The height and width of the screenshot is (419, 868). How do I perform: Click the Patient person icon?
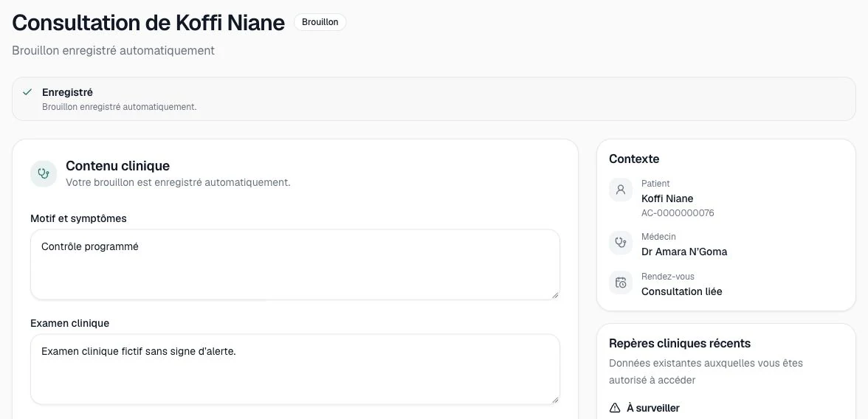tap(621, 190)
